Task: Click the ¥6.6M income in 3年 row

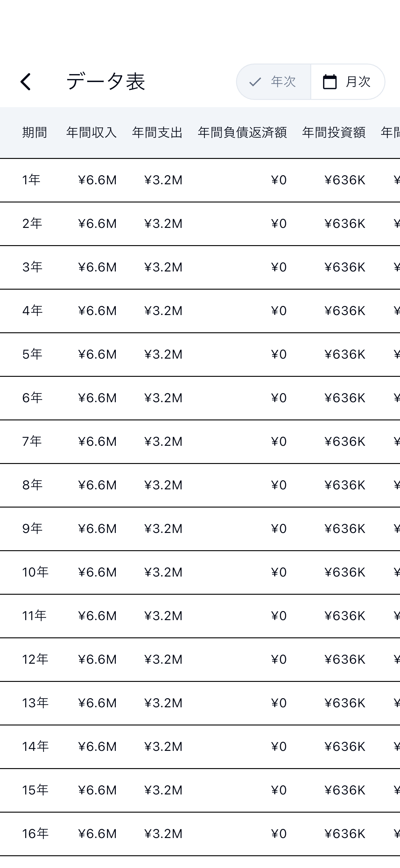Action: 97,267
